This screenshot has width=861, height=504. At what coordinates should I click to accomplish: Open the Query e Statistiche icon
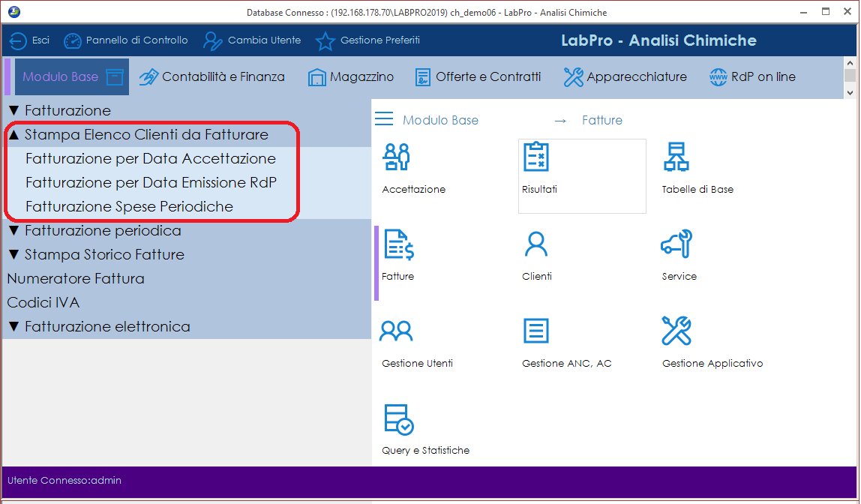point(399,419)
